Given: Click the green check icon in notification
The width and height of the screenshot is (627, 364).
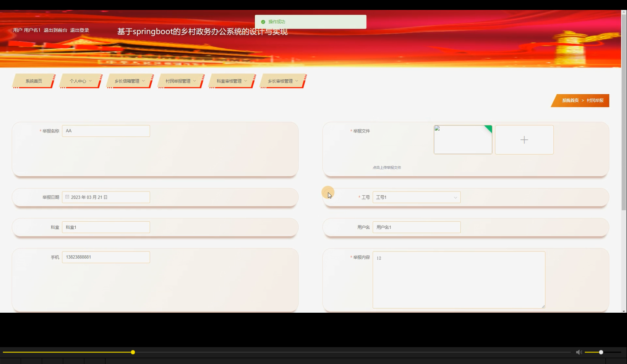Looking at the screenshot, I should [263, 22].
